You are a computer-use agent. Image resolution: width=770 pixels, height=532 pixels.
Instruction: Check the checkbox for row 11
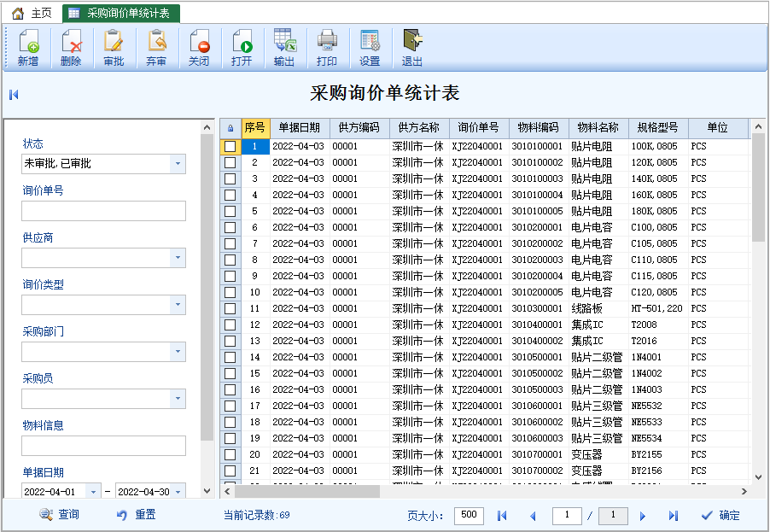coord(230,308)
